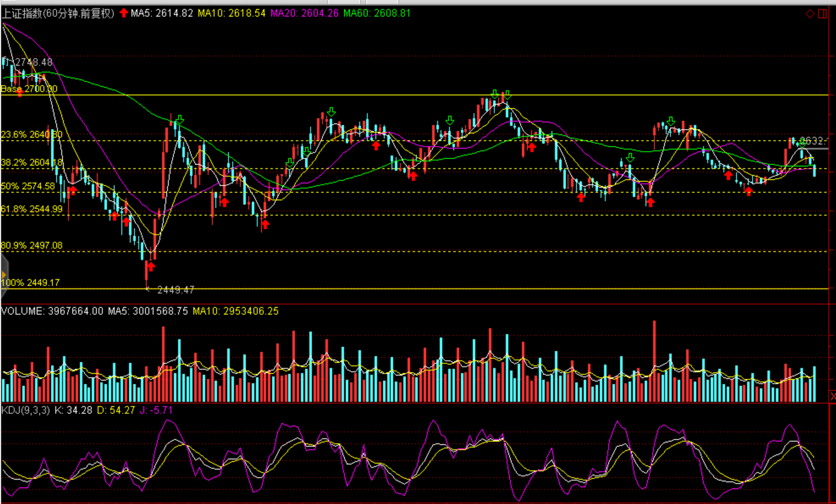Viewport: 836px width, 504px height.
Task: Click the volume panel MA10 label
Action: [235, 311]
